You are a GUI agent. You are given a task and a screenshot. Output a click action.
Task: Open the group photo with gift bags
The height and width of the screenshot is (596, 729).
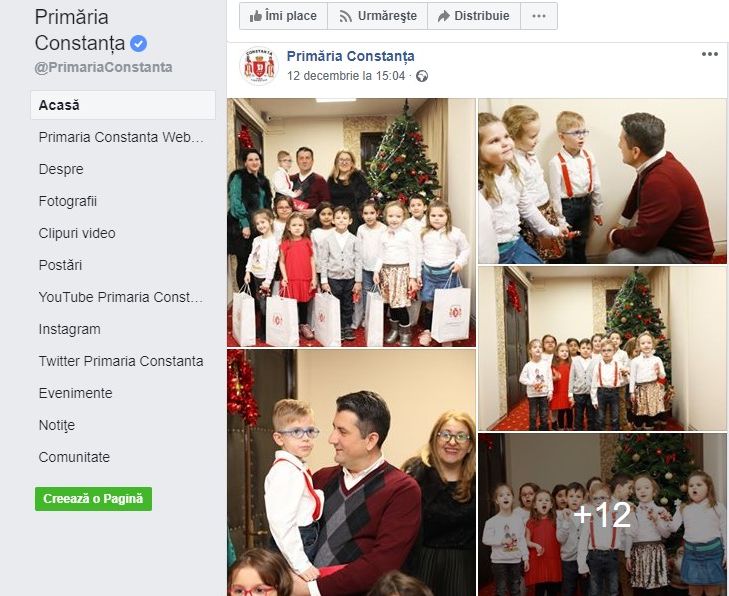[351, 222]
